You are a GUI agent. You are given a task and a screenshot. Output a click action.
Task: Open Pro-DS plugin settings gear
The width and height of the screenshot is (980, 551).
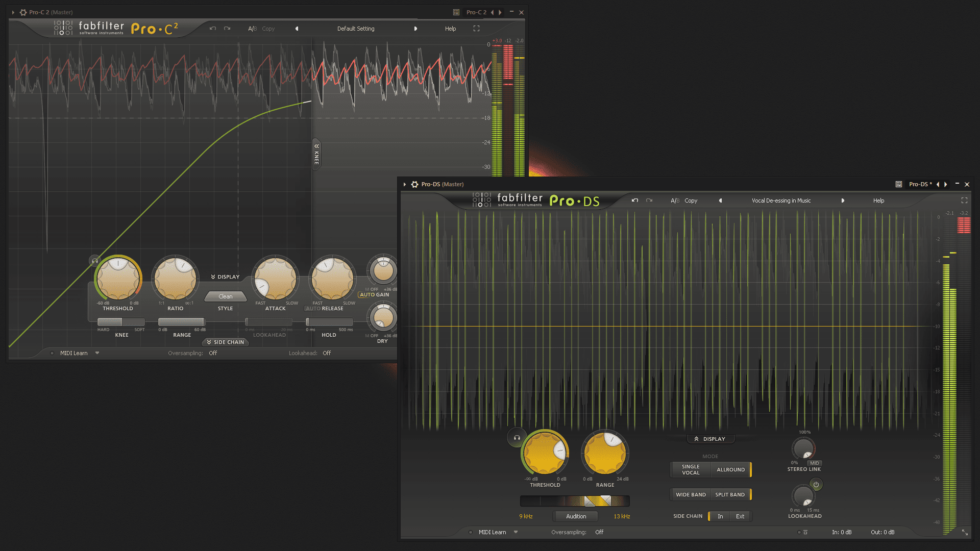point(414,184)
